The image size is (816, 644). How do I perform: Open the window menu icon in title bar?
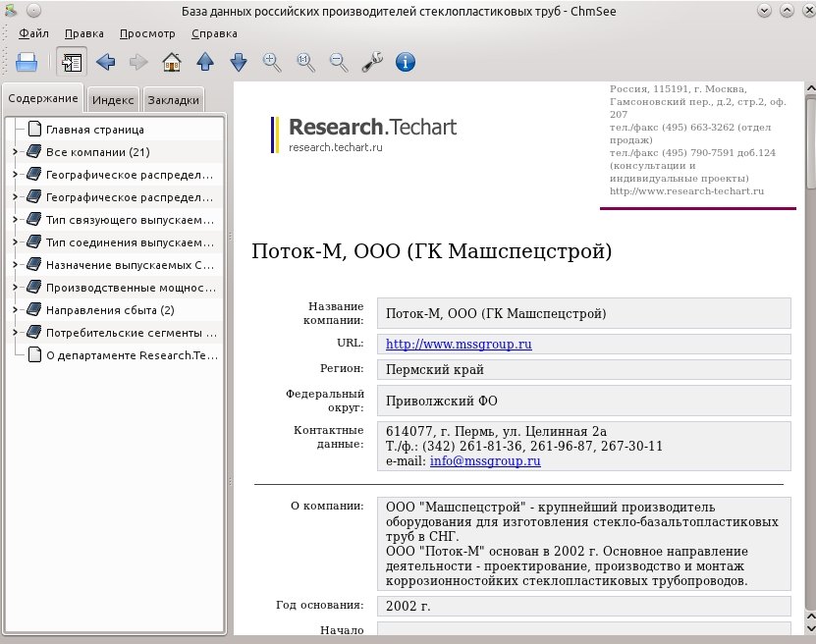11,11
